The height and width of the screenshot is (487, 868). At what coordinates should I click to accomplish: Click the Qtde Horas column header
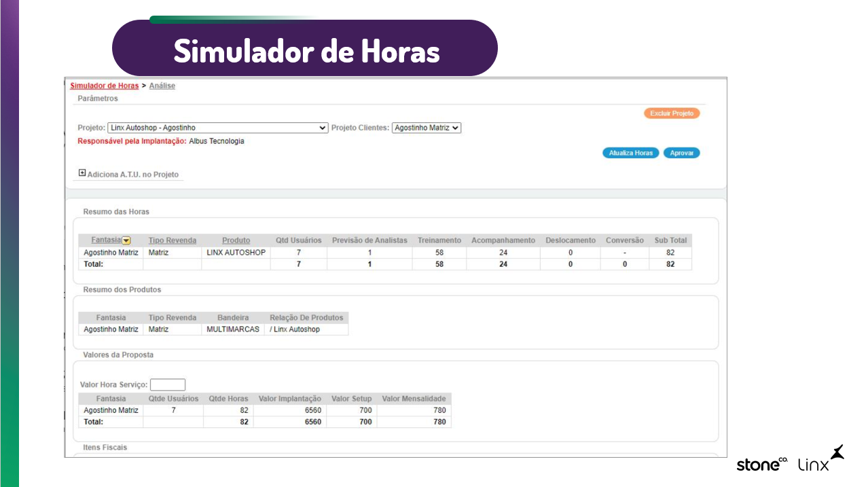[x=229, y=399]
